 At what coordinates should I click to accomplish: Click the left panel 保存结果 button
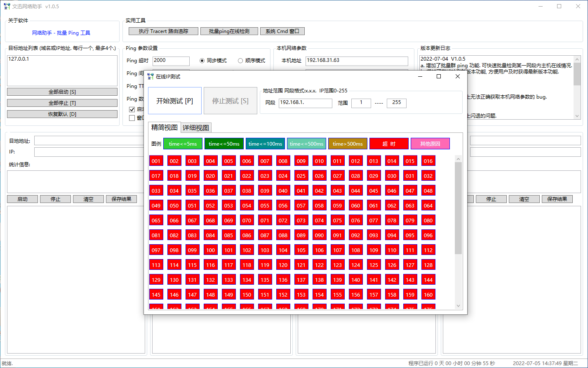[x=121, y=199]
